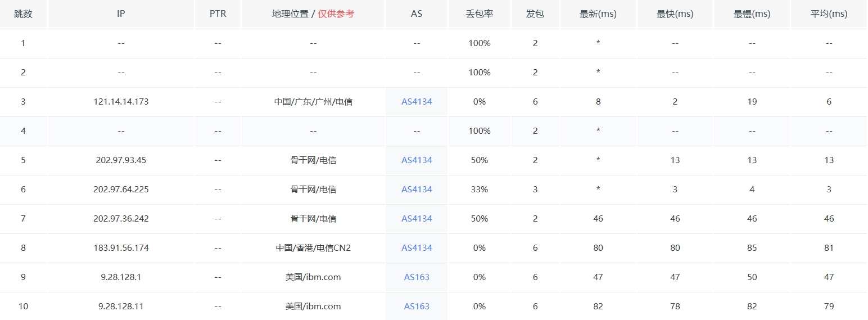
Task: Click the slowest value 50 in hop 9
Action: (x=752, y=277)
